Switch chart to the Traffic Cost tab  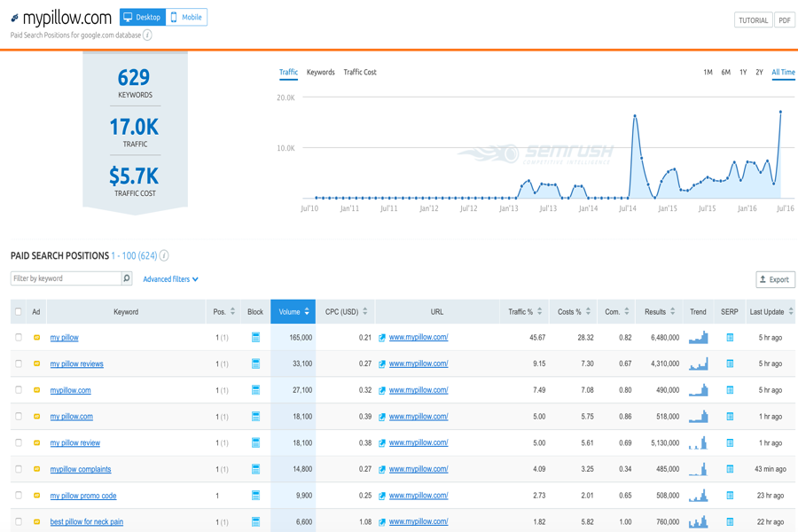tap(360, 73)
